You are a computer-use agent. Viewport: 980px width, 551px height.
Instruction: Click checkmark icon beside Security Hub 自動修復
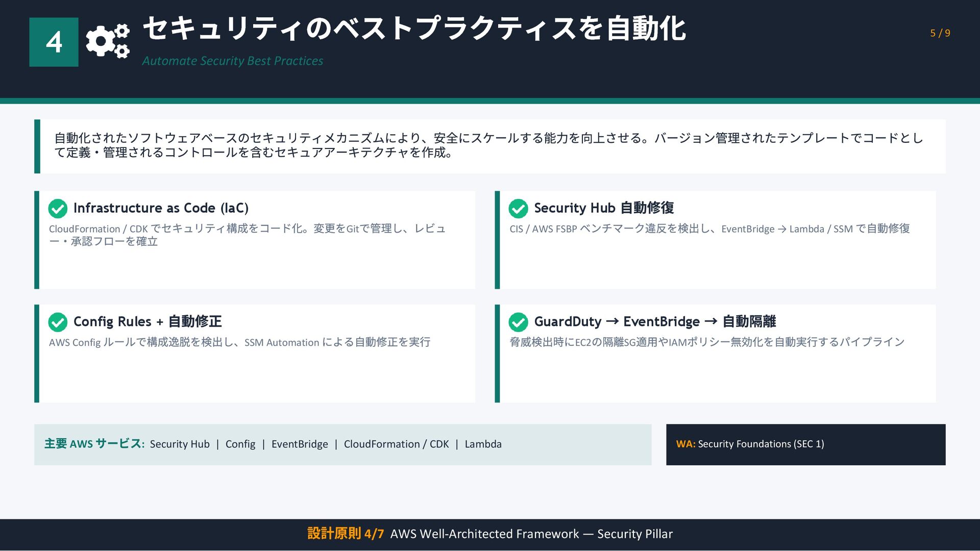(x=518, y=208)
